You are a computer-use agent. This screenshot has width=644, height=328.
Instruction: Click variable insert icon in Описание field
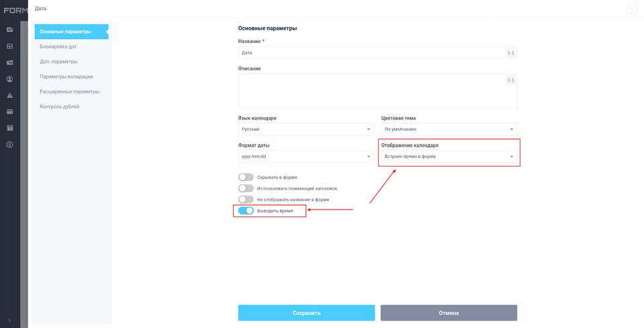[x=511, y=80]
